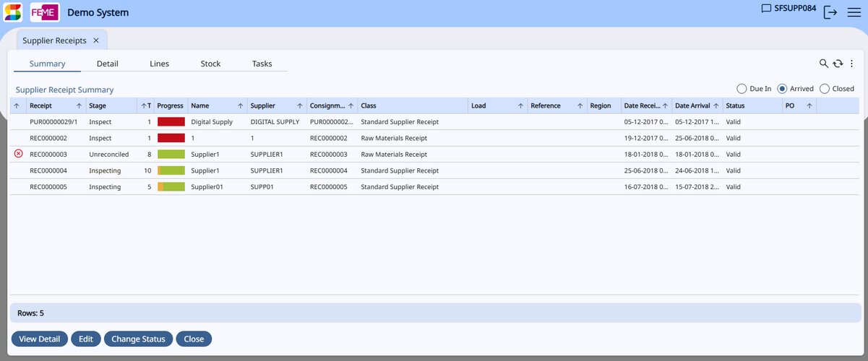Select the Due In radio button
Screen dimensions: 868x361
click(x=742, y=89)
